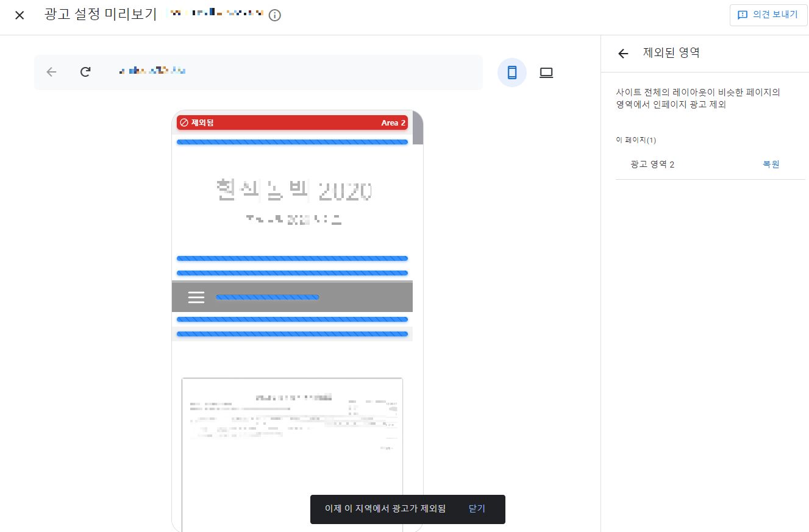Select the 광고 영역 2 row
This screenshot has height=532, width=809.
[x=710, y=165]
